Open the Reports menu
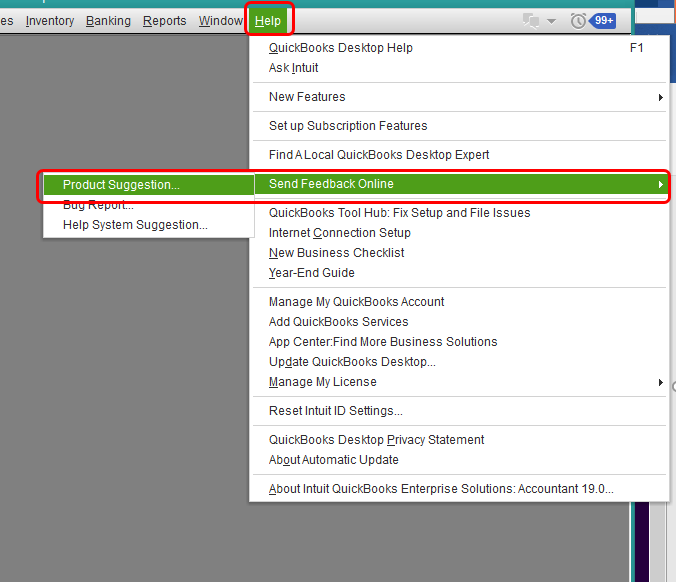This screenshot has width=676, height=582. tap(164, 21)
